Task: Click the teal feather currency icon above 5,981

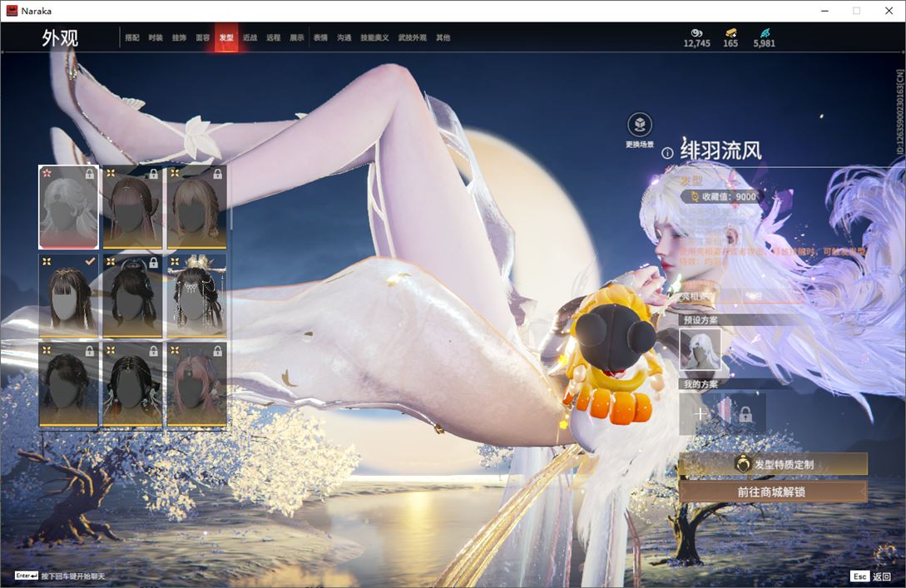Action: point(765,33)
